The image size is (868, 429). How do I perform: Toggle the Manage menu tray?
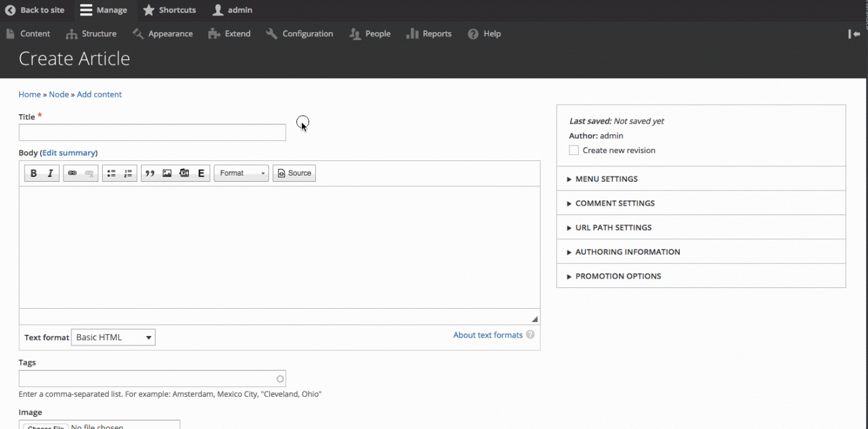[103, 10]
